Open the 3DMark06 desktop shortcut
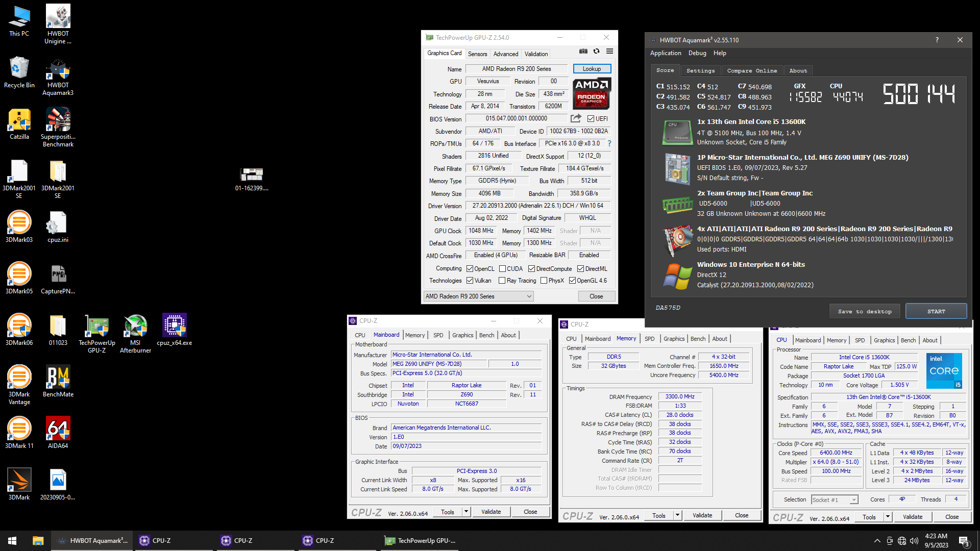 coord(19,330)
